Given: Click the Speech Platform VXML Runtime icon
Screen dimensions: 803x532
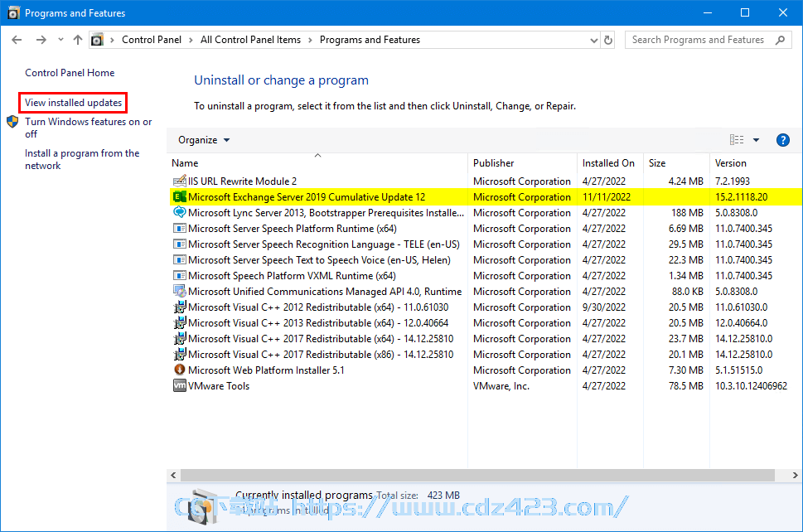Looking at the screenshot, I should click(180, 275).
